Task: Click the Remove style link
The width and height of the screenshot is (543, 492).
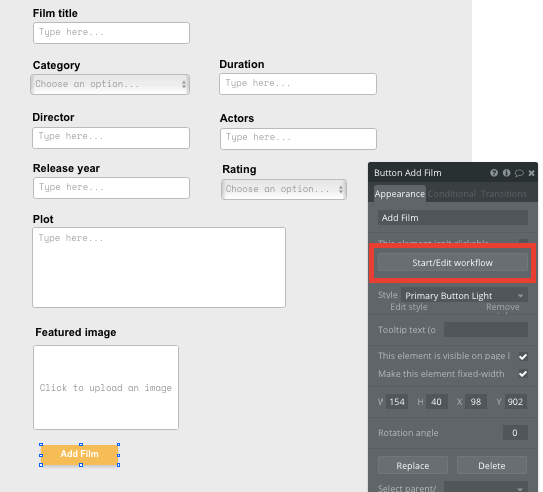Action: point(502,307)
